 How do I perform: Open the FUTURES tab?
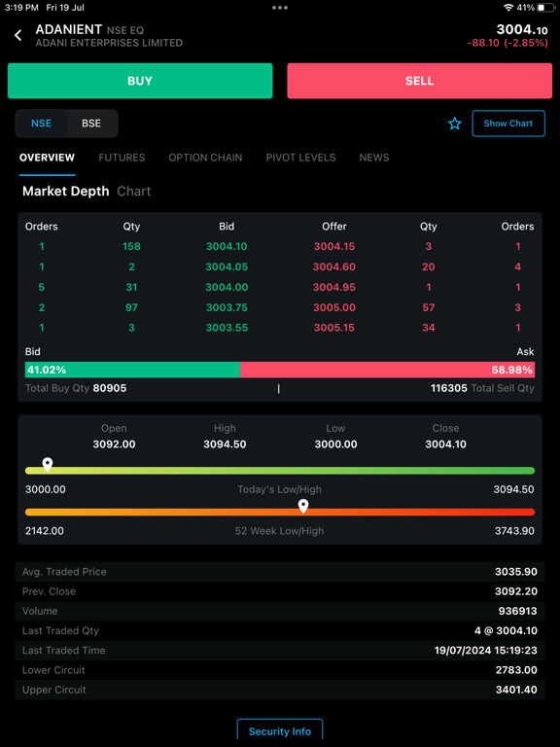122,158
